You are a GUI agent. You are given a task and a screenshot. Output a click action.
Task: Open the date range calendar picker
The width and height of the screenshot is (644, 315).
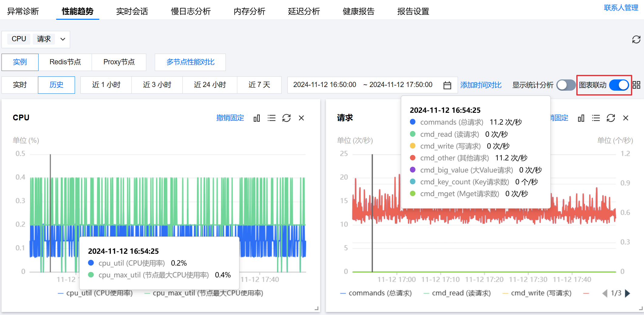pyautogui.click(x=447, y=85)
